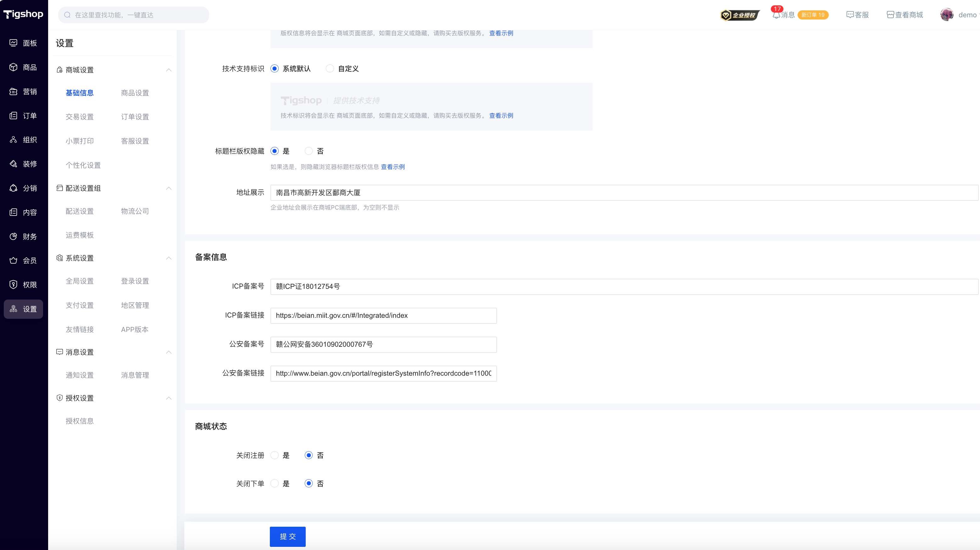
Task: Open the 查看商城 storefront icon
Action: pos(890,15)
